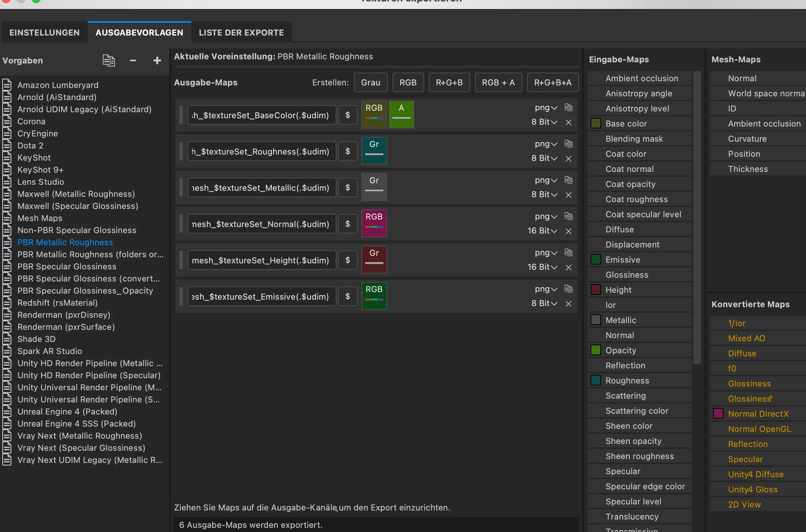Duplicate the Normal output map row
Screen dimensions: 806x532
click(x=568, y=216)
